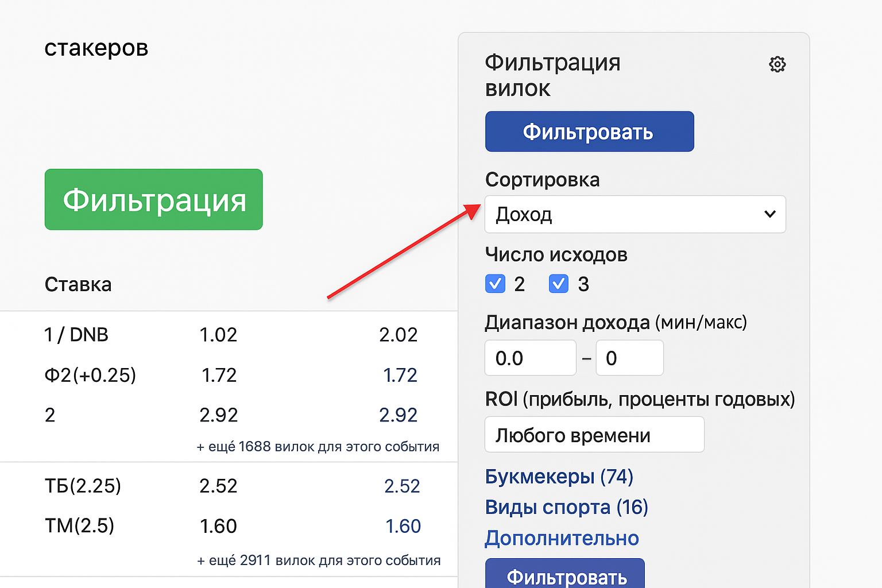Open the "Виды спорта (16)" link

[566, 507]
